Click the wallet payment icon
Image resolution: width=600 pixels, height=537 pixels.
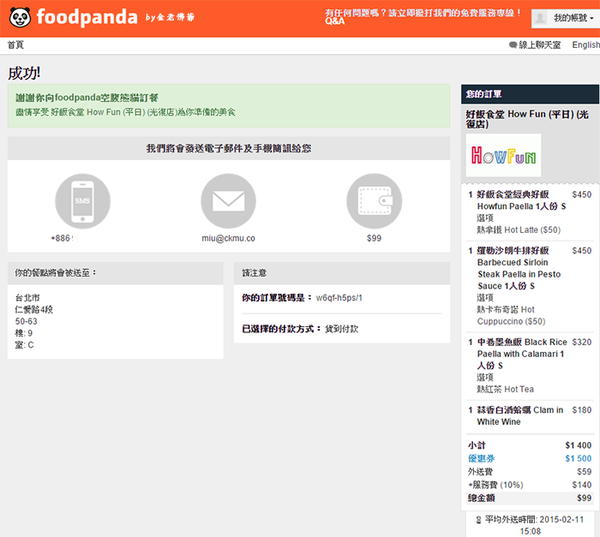pos(374,201)
